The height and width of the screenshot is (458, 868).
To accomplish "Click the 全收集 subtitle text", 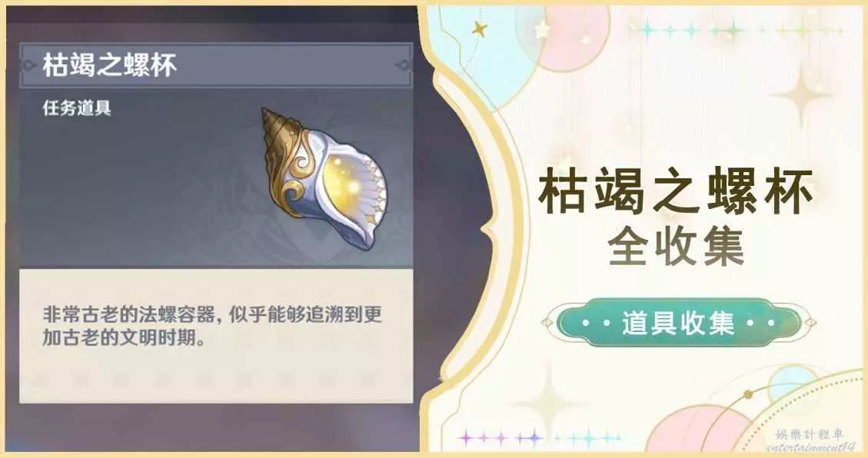I will [676, 246].
